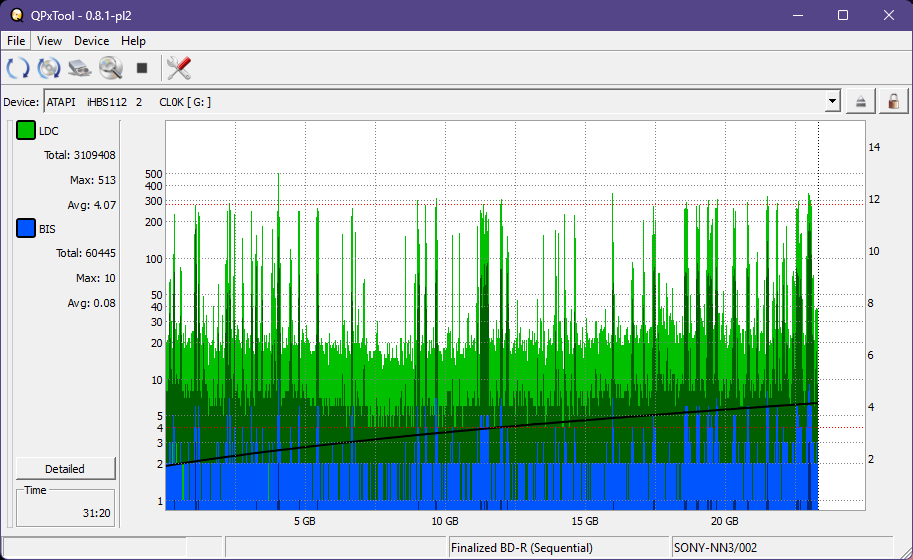Start the disc scan magnifier icon

[x=111, y=68]
